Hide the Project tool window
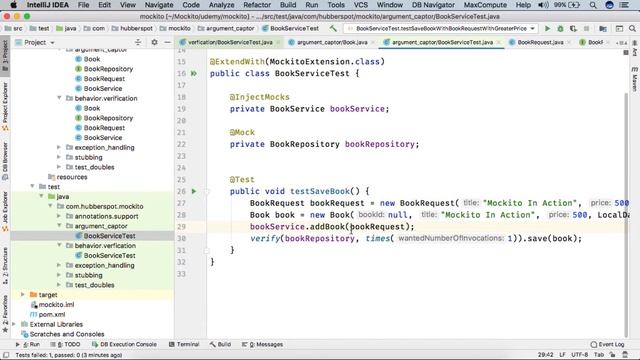The image size is (640, 360). [167, 42]
